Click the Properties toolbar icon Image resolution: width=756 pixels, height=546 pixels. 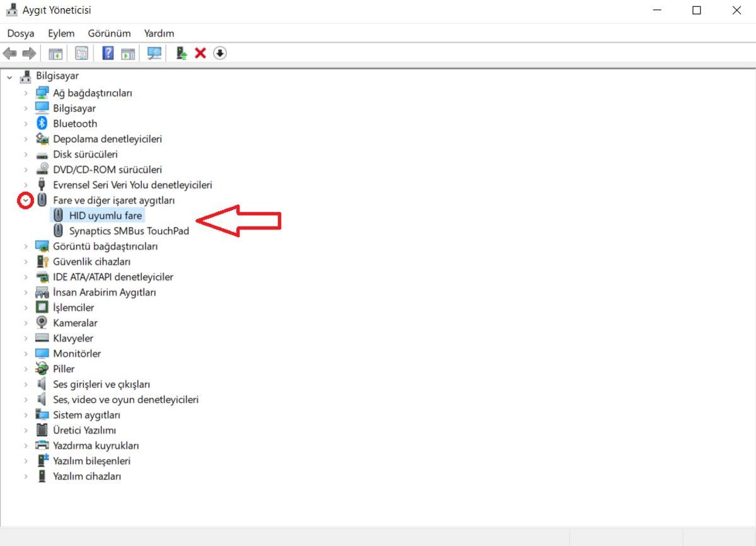(x=82, y=53)
